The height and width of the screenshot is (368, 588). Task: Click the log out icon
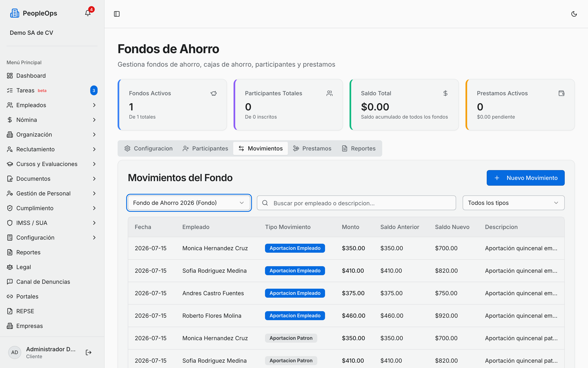tap(88, 352)
